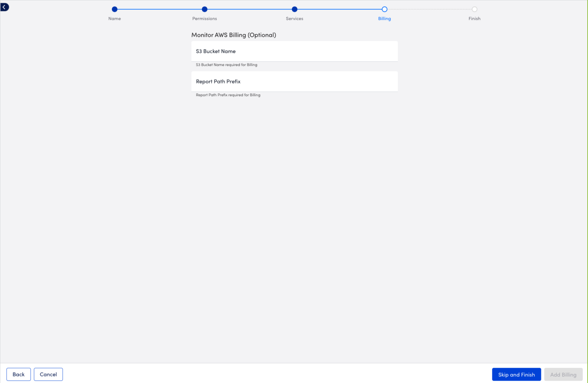Click the disabled Add Billing button
Image resolution: width=588 pixels, height=383 pixels.
pos(563,374)
